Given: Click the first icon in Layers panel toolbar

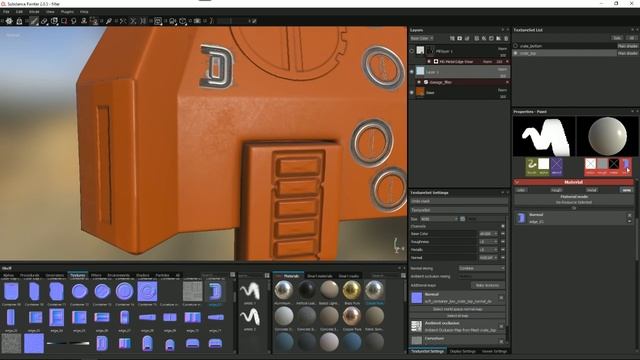Looking at the screenshot, I should click(452, 38).
